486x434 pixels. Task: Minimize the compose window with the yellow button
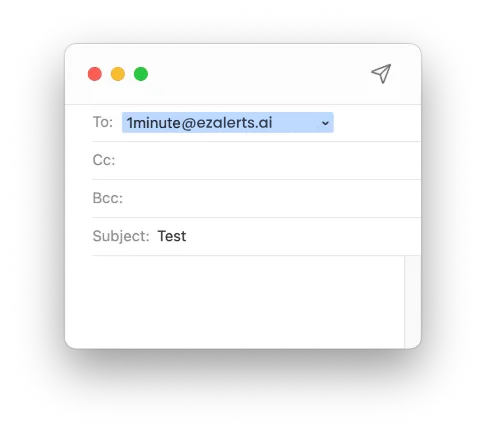[118, 74]
